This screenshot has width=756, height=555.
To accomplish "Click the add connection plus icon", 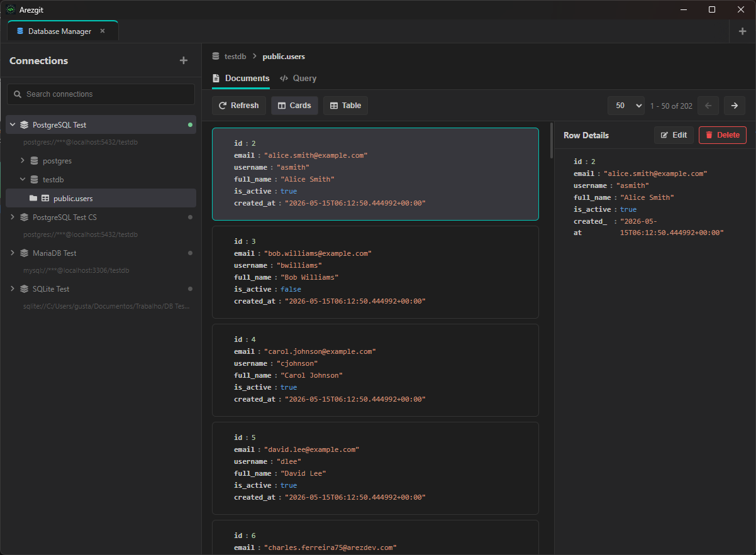I will 184,60.
